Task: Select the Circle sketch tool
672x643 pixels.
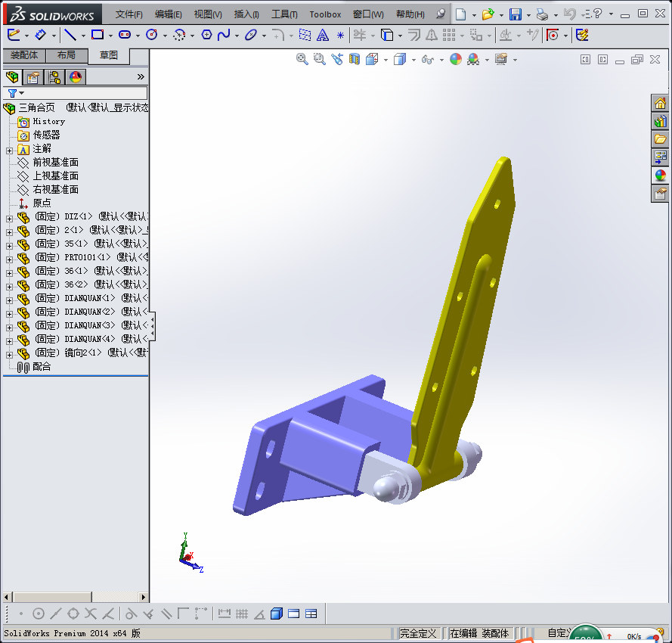Action: 152,35
